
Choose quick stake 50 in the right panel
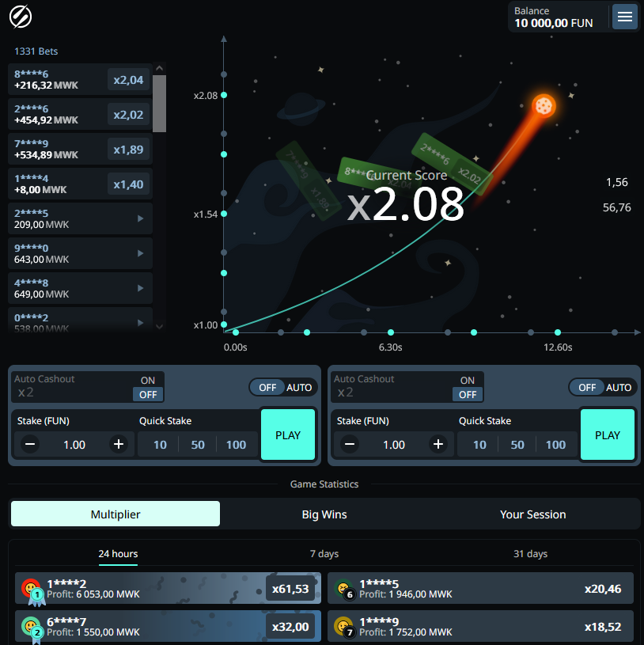tap(517, 445)
